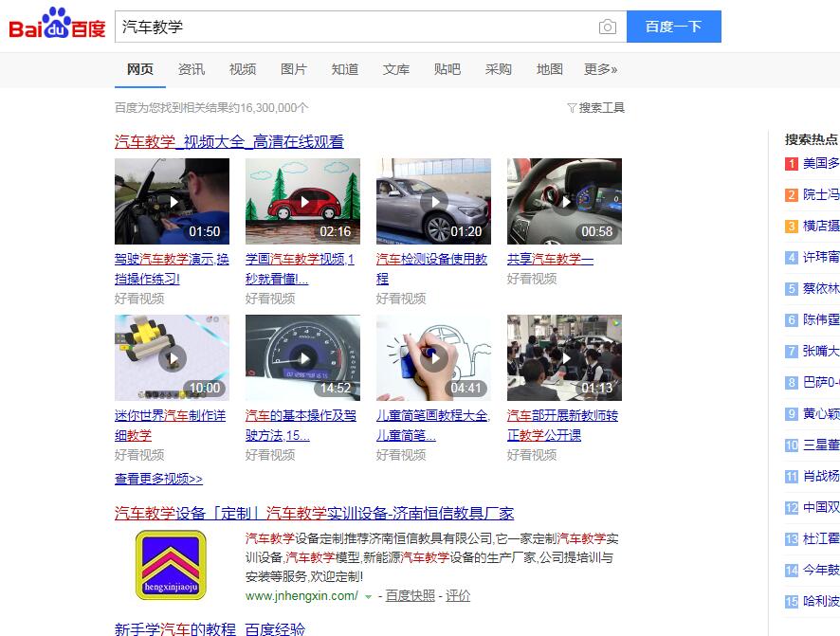Open the 百度快照 cached link

pyautogui.click(x=411, y=596)
